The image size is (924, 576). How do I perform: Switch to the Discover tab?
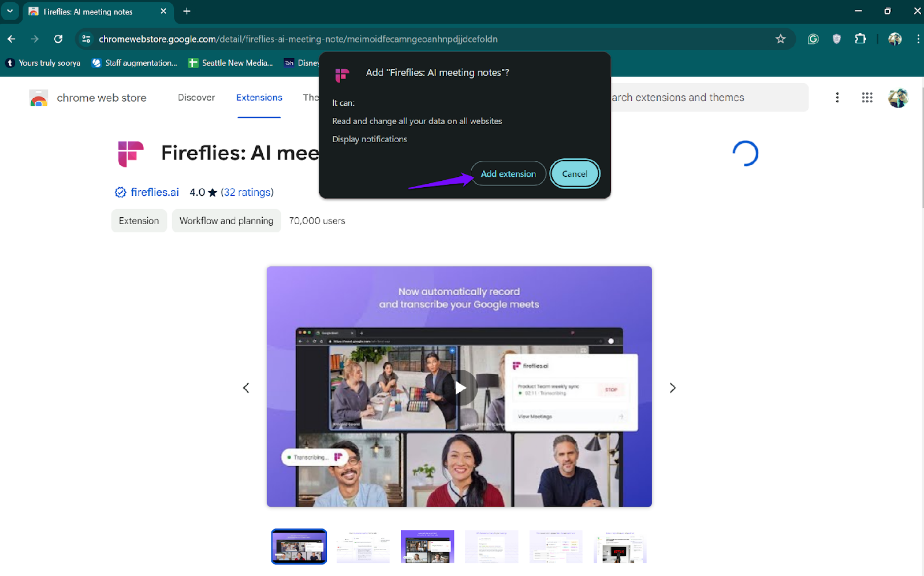[196, 98]
